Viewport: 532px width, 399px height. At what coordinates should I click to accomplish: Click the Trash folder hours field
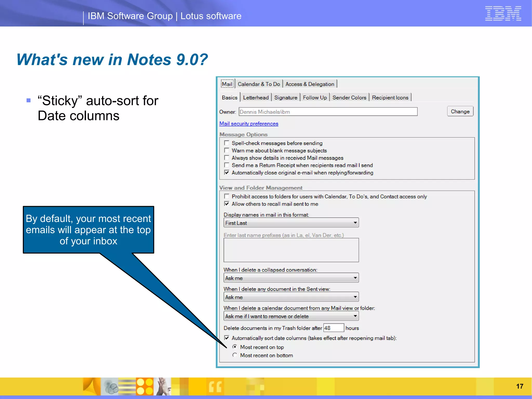tap(334, 328)
